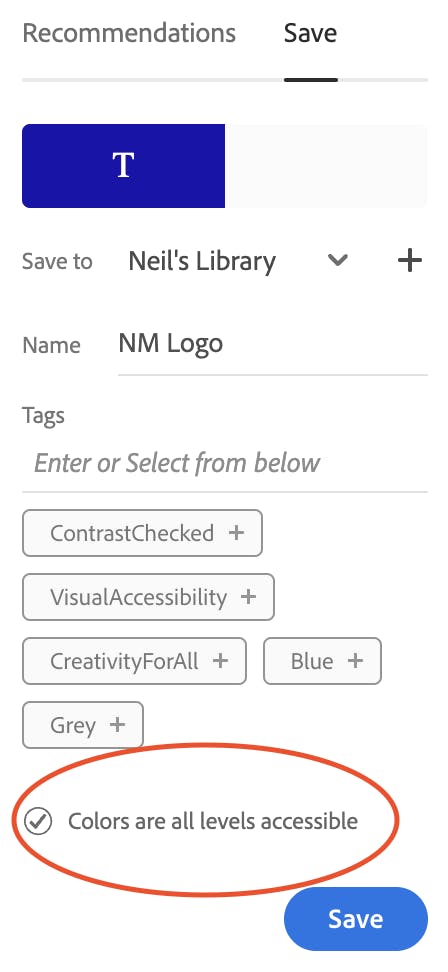Add the ContrastChecked tag plus icon
448x972 pixels.
(x=236, y=532)
